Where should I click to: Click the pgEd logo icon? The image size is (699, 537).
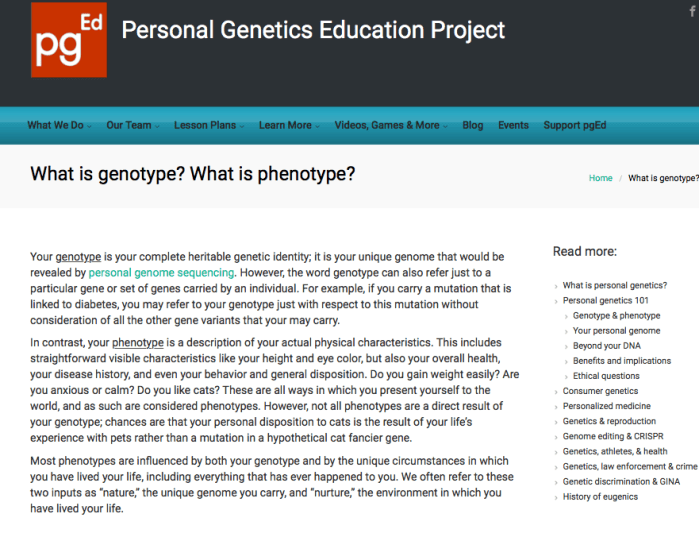point(67,39)
